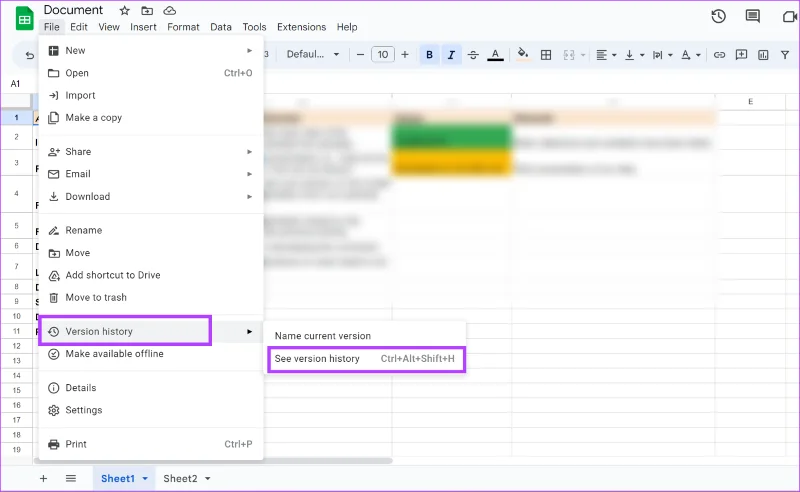Image resolution: width=800 pixels, height=492 pixels.
Task: Click the Document title text
Action: click(73, 10)
